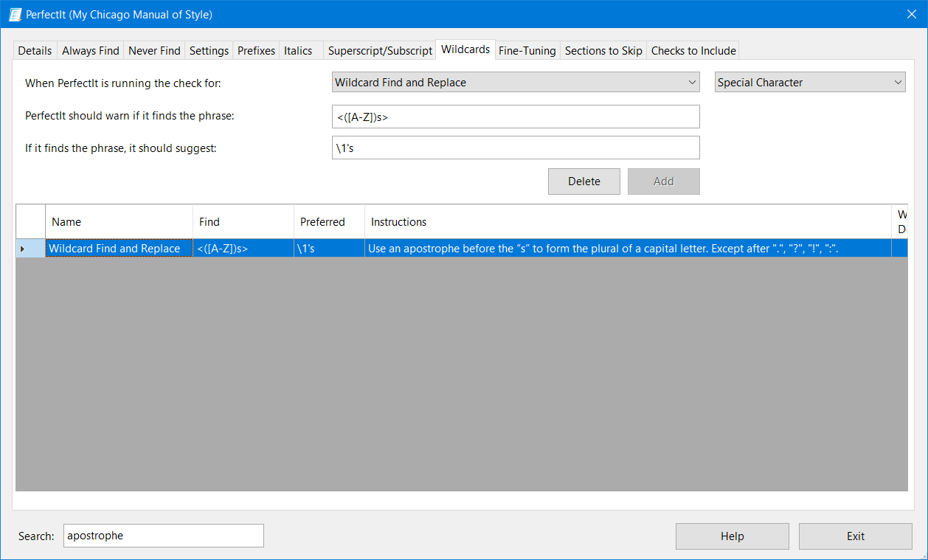Click the Preferred column header
This screenshot has height=560, width=928.
pyautogui.click(x=329, y=221)
